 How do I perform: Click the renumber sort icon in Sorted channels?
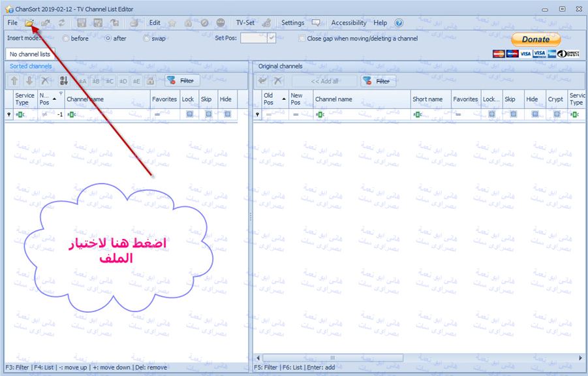(x=64, y=81)
